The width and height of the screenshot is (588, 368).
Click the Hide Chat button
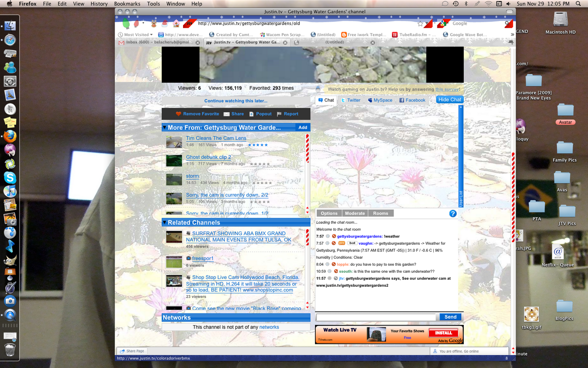(x=449, y=100)
